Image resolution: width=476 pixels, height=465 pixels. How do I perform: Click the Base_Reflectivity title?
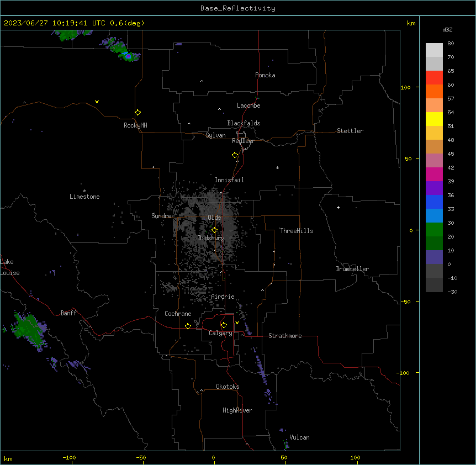[238, 8]
